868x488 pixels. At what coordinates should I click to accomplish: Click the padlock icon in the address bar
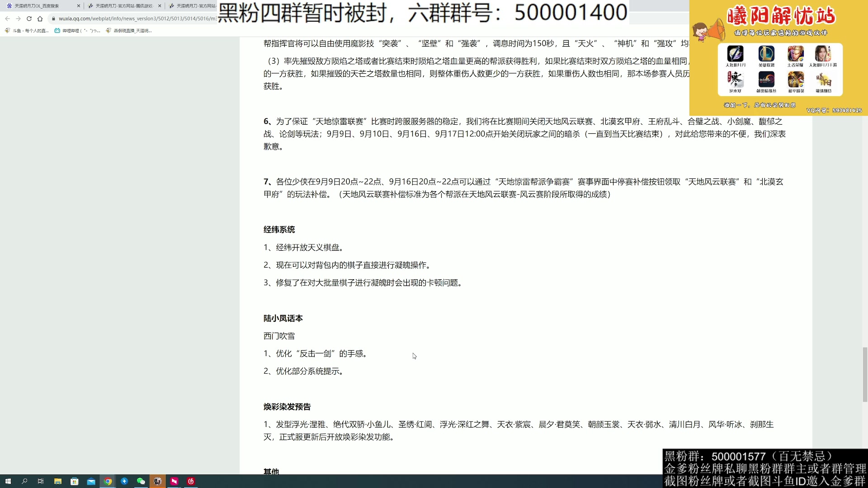pyautogui.click(x=53, y=19)
